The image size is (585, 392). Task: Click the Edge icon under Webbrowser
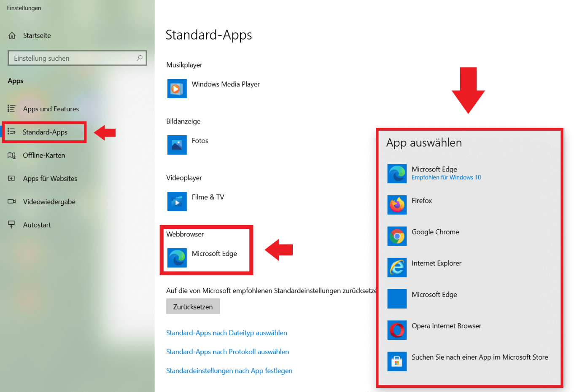(x=177, y=258)
